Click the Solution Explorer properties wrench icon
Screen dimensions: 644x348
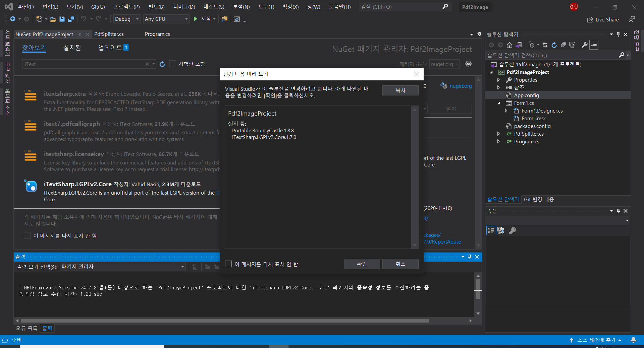[585, 45]
